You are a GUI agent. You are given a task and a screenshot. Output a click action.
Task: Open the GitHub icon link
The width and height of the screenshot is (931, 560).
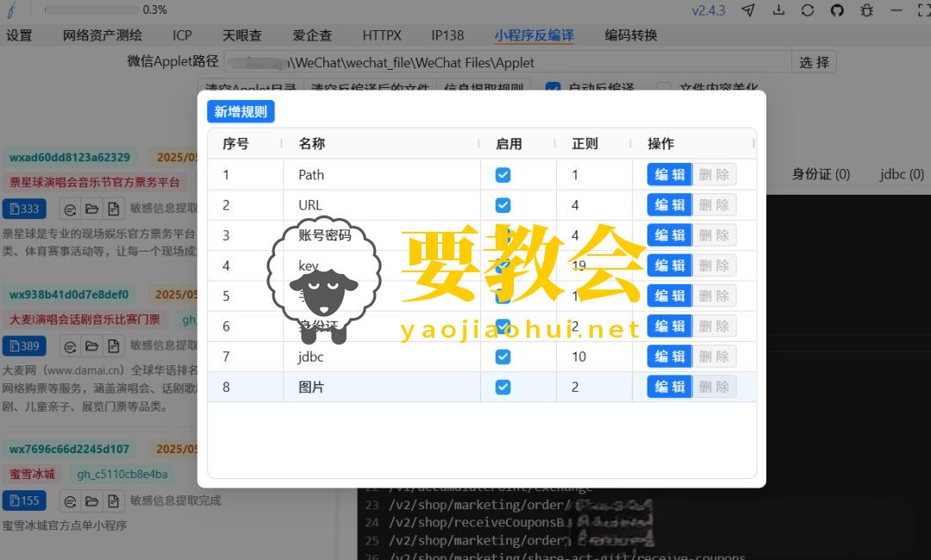click(x=837, y=10)
